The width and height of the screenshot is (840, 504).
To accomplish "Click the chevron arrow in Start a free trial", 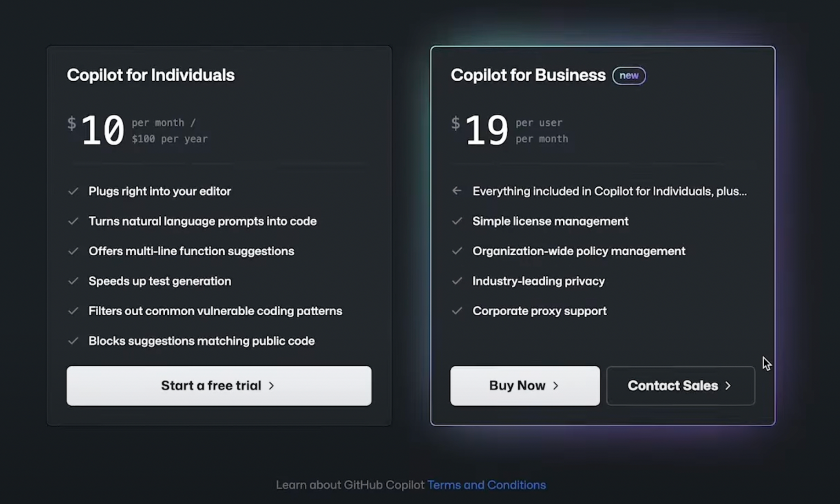I will click(x=271, y=386).
